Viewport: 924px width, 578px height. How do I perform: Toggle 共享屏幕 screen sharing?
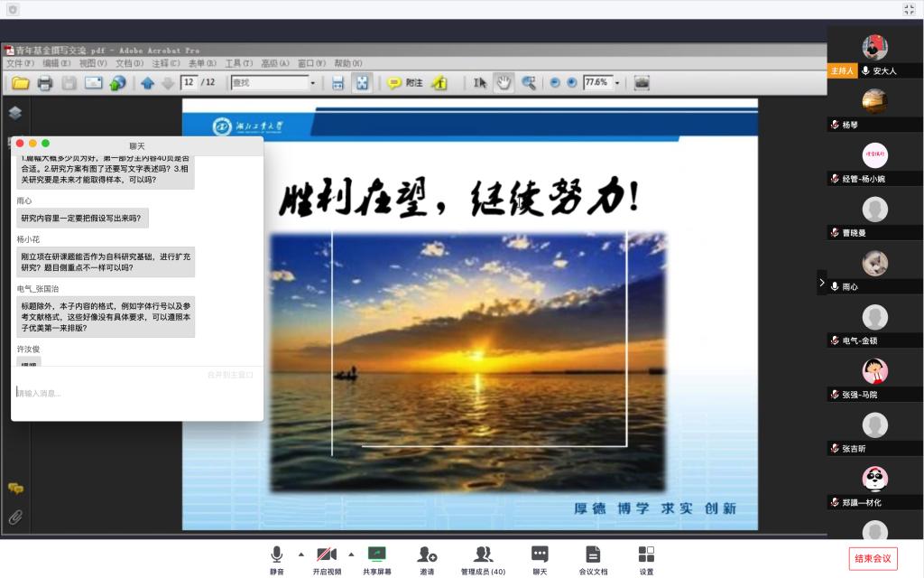coord(376,559)
